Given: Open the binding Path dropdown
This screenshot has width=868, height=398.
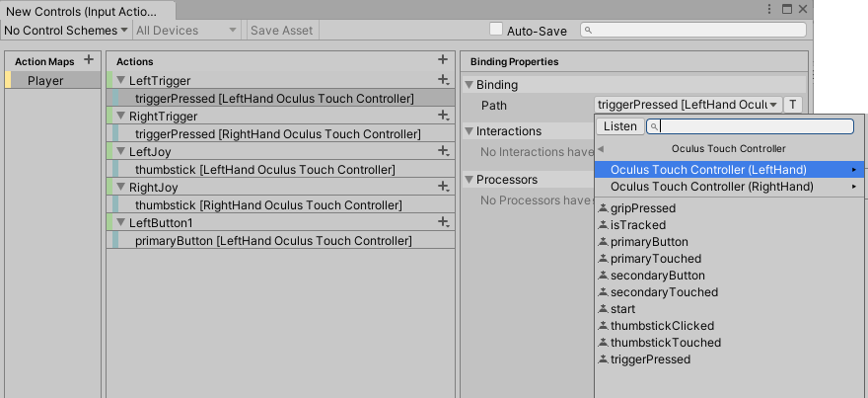Looking at the screenshot, I should (688, 105).
